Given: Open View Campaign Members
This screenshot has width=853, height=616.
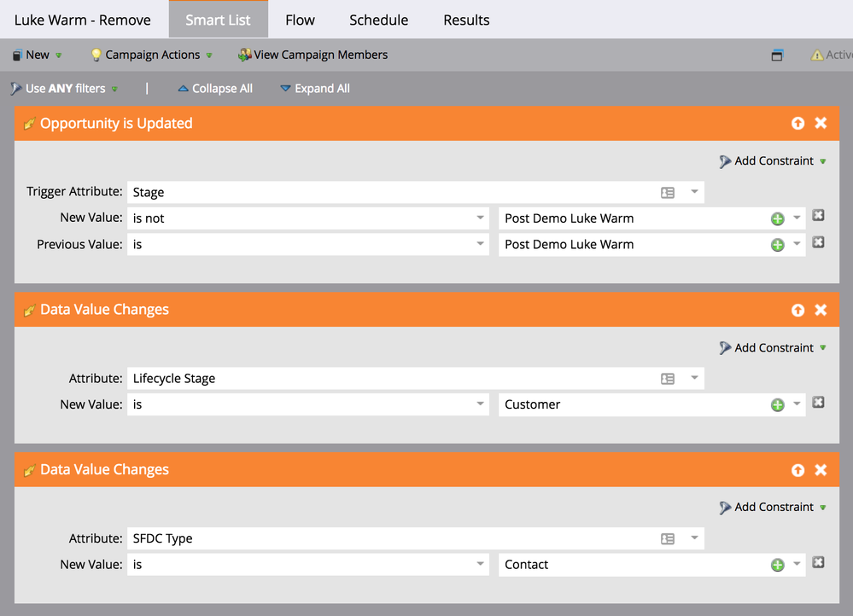Looking at the screenshot, I should pyautogui.click(x=313, y=55).
